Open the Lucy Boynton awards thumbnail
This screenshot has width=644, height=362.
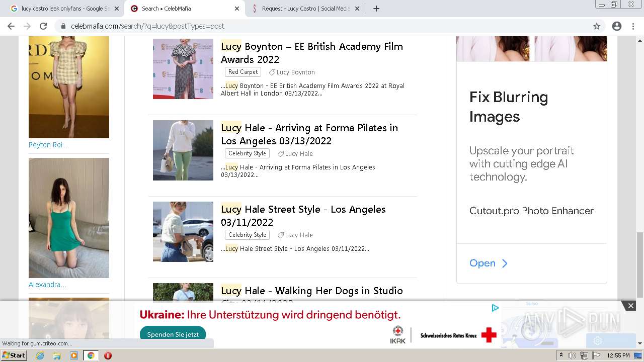[x=183, y=69]
